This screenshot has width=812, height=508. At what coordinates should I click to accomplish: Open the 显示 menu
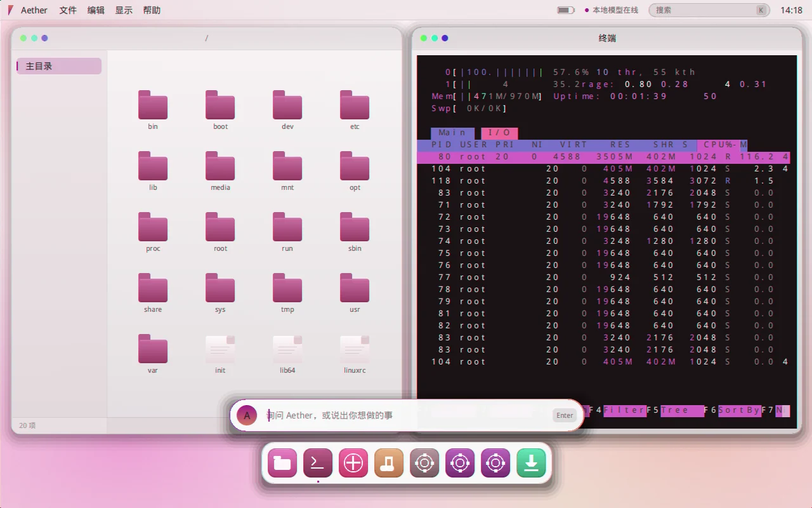point(124,10)
